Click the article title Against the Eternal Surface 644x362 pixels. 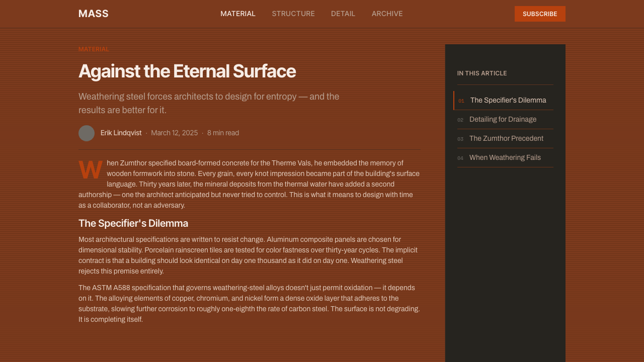[x=187, y=71]
